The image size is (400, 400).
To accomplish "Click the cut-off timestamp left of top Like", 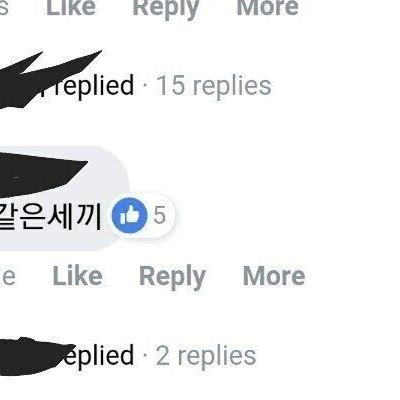I will point(3,7).
